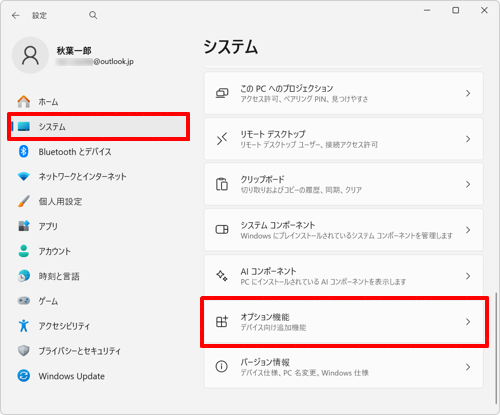Open 個人用設定 page
Screen dimensions: 500x415
pos(99,201)
